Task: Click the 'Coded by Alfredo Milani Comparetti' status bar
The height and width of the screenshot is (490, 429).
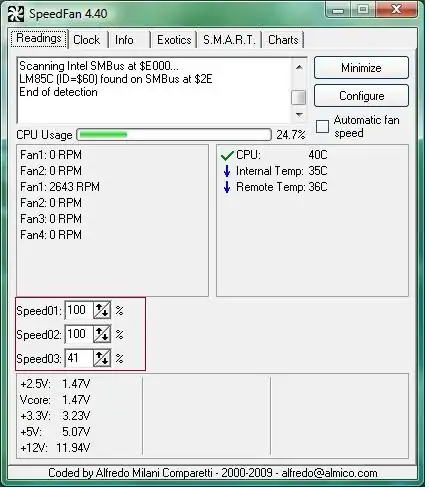Action: pyautogui.click(x=213, y=473)
